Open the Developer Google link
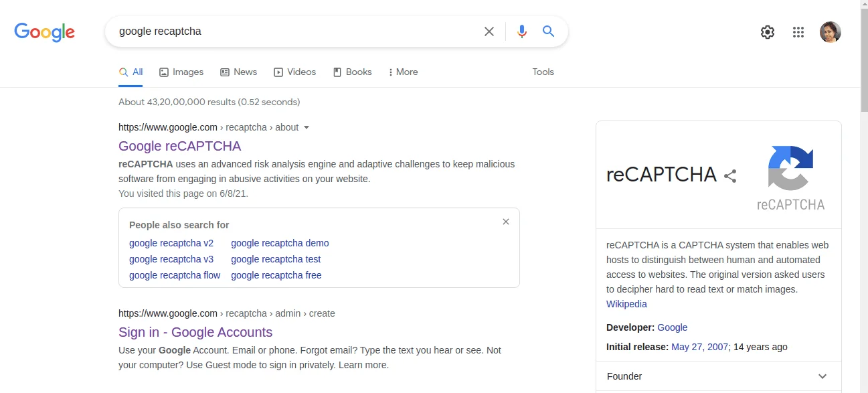This screenshot has width=868, height=393. click(x=673, y=327)
